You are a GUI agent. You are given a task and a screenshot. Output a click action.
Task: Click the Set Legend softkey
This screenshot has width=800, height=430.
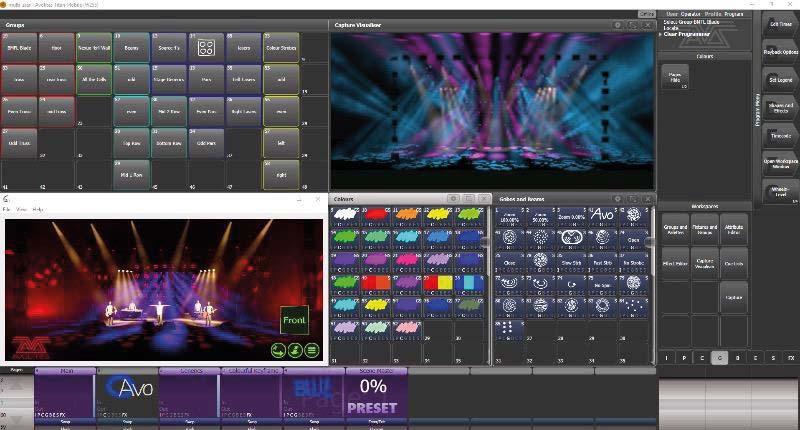tap(781, 80)
